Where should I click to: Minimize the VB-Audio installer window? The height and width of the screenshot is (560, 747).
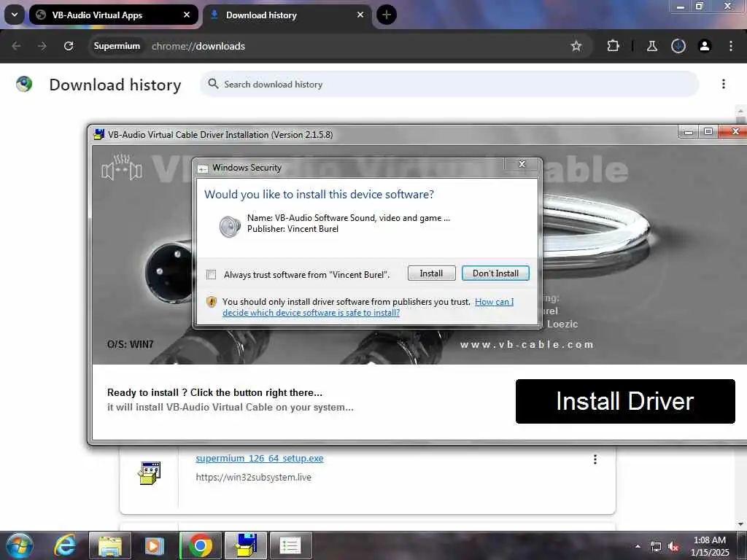tap(689, 131)
